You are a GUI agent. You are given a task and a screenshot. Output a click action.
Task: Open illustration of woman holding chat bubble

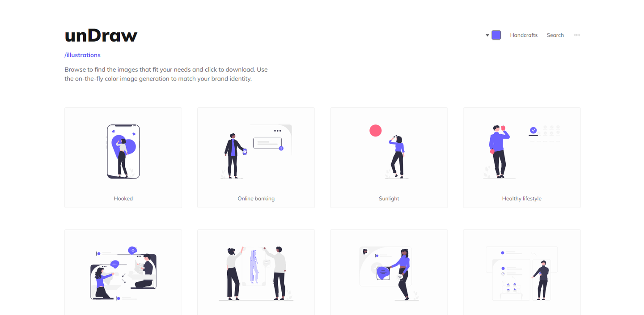point(389,272)
